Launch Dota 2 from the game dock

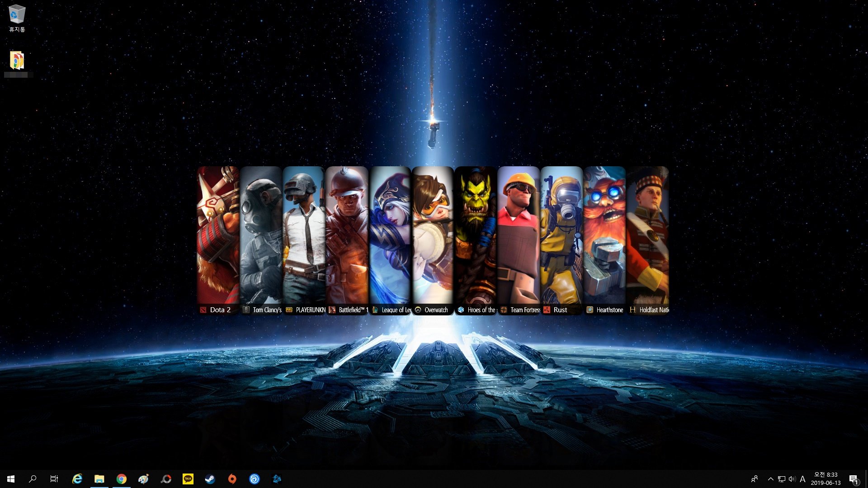pos(218,240)
